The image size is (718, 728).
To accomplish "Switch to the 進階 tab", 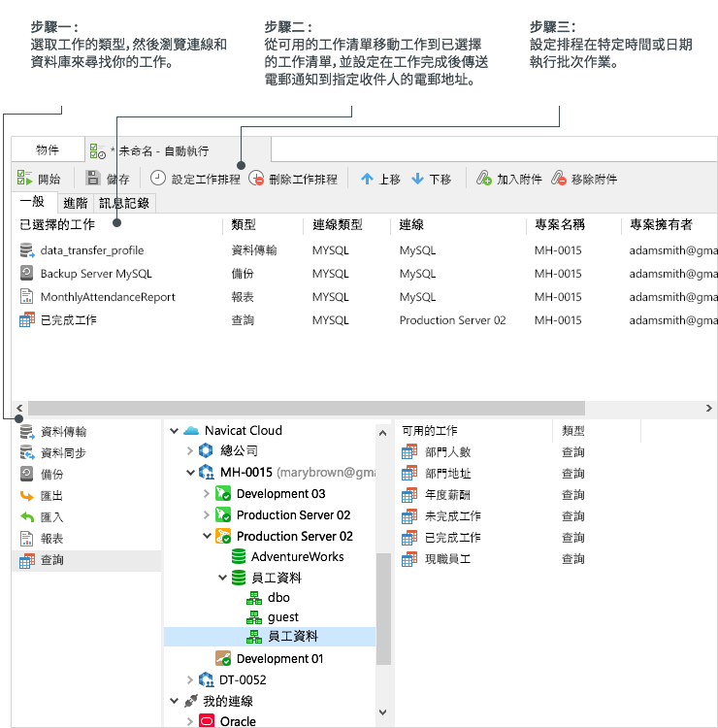I will pos(75,203).
